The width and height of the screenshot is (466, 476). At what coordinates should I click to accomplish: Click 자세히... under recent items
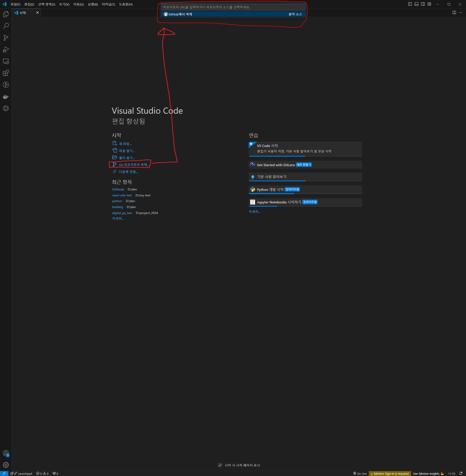(118, 219)
